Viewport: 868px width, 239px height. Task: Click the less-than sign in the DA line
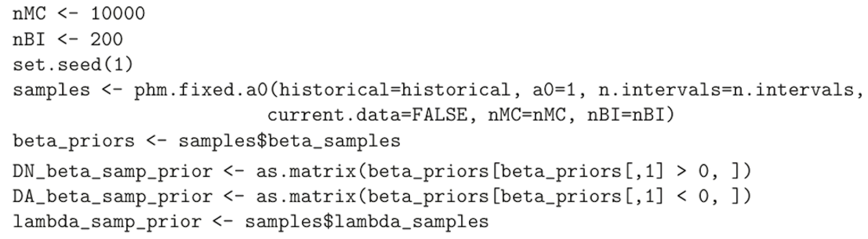point(681,197)
